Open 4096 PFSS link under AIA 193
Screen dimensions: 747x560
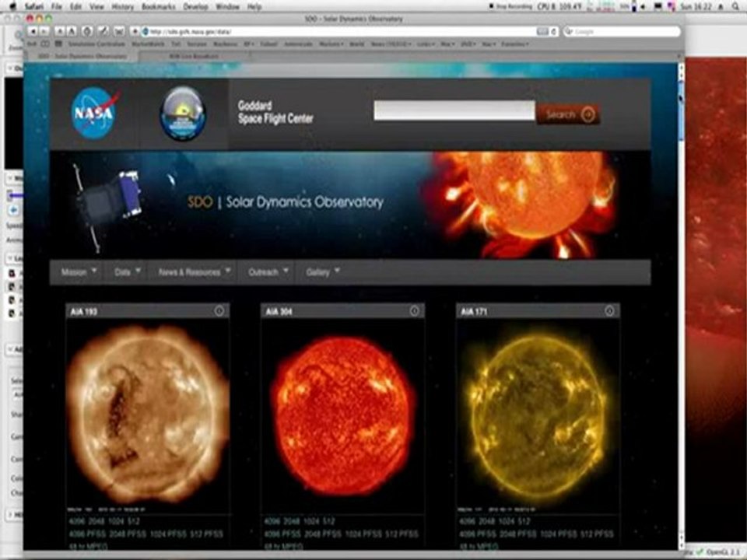tap(86, 534)
